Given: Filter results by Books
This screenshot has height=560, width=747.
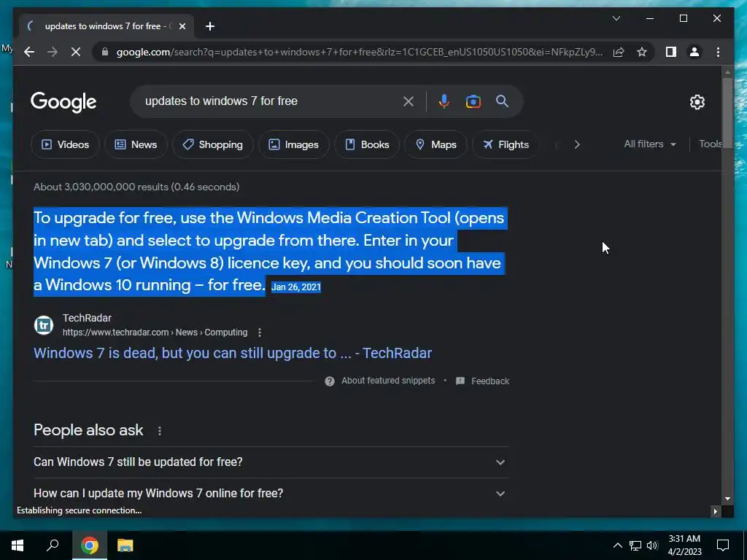Looking at the screenshot, I should pos(367,144).
